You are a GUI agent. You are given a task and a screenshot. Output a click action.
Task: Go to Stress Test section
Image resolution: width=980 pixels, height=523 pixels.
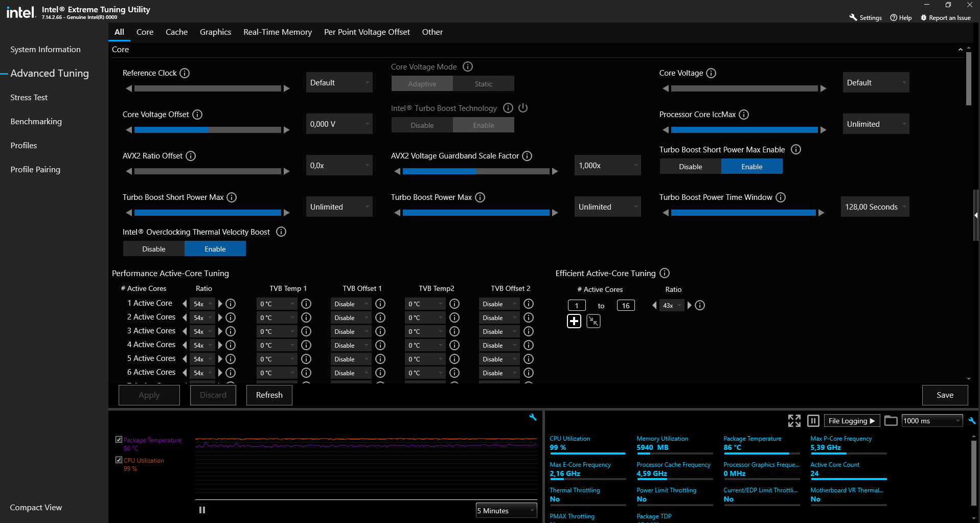coord(29,97)
